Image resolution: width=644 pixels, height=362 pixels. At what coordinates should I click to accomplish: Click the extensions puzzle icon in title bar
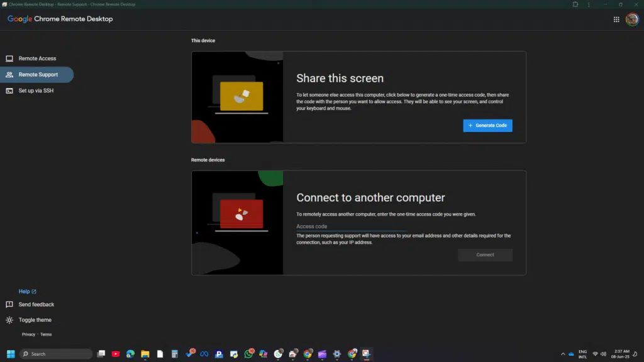[x=575, y=4]
